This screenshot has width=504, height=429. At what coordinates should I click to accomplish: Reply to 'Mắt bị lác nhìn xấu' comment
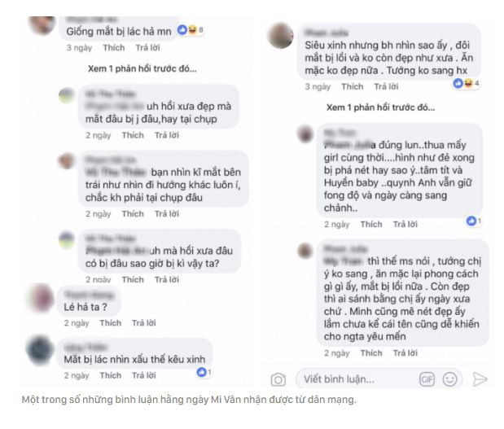[x=144, y=375]
